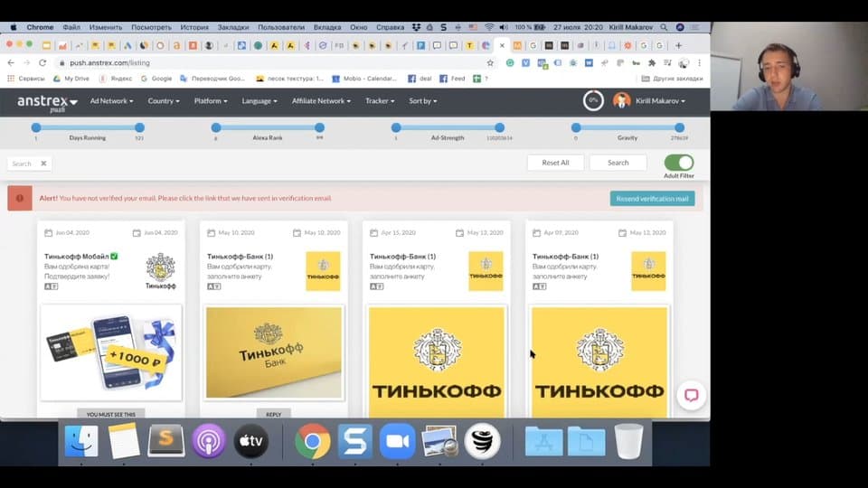Image resolution: width=868 pixels, height=488 pixels.
Task: Adjust Gravity right slider handle
Action: (679, 127)
